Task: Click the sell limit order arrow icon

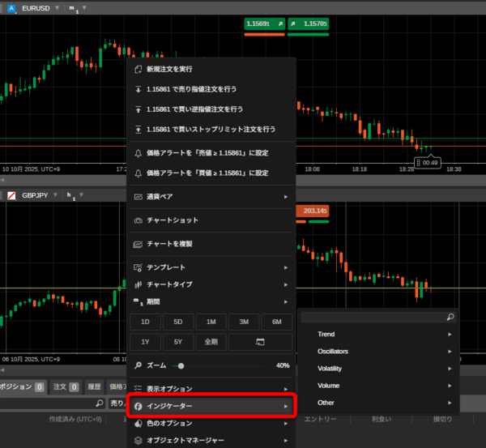Action: [x=139, y=88]
